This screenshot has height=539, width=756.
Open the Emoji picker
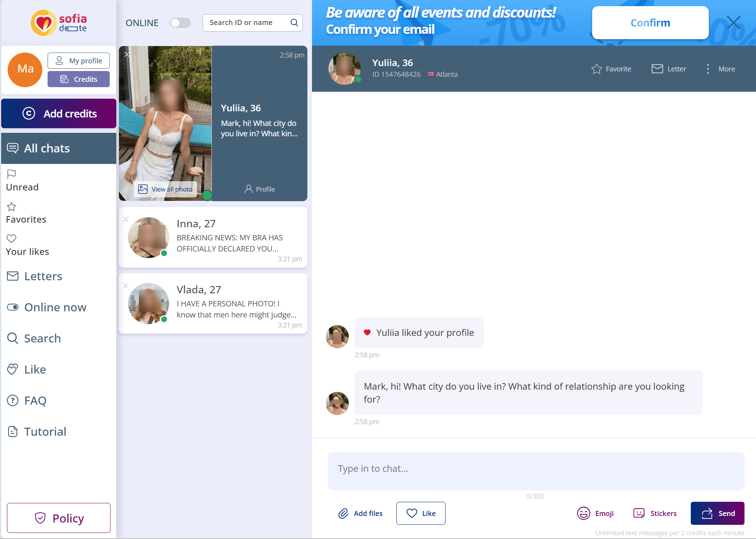tap(595, 513)
